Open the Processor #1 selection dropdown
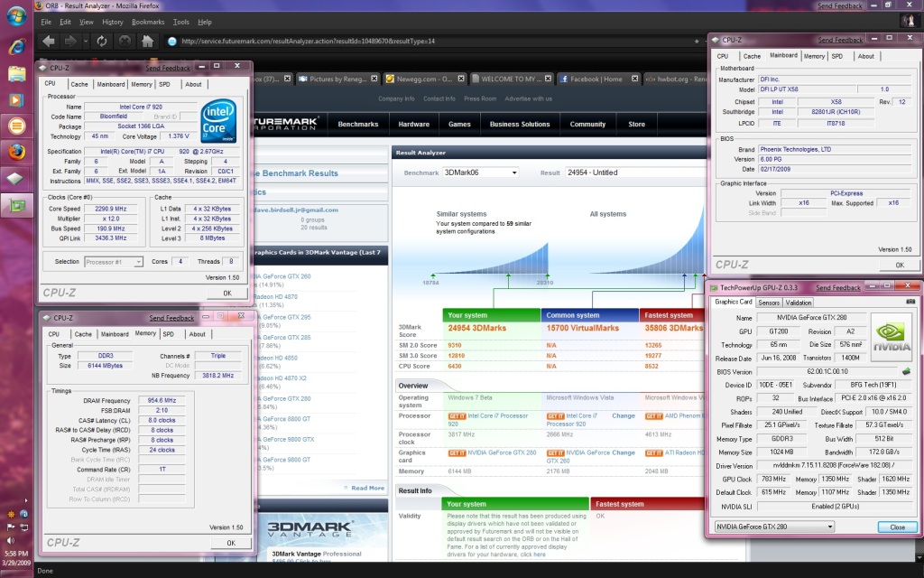This screenshot has height=578, width=924. (138, 262)
